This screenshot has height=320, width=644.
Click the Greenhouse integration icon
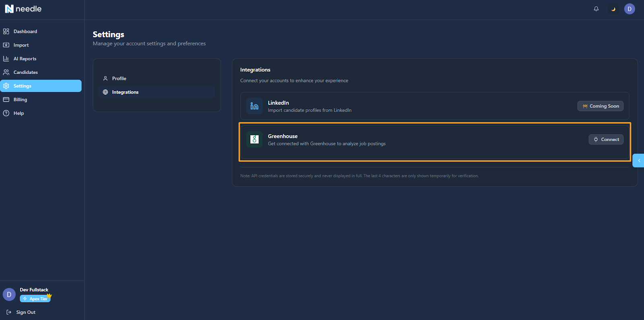click(254, 139)
